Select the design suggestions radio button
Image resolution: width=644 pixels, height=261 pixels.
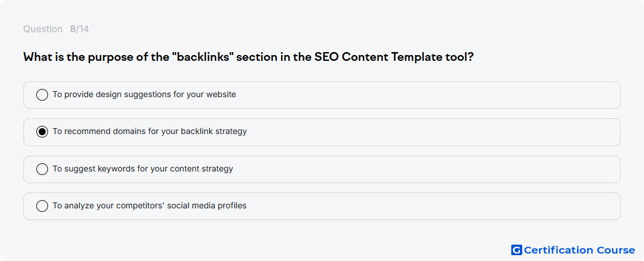point(42,95)
